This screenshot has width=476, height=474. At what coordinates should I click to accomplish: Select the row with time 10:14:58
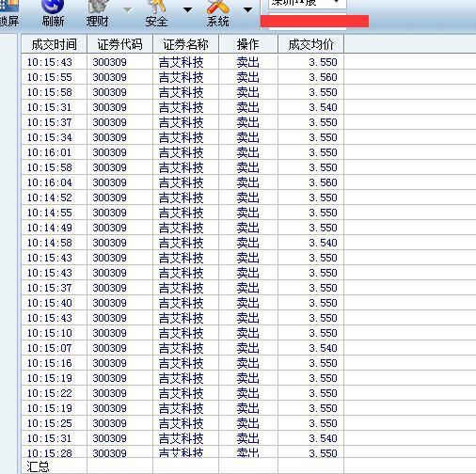248,243
